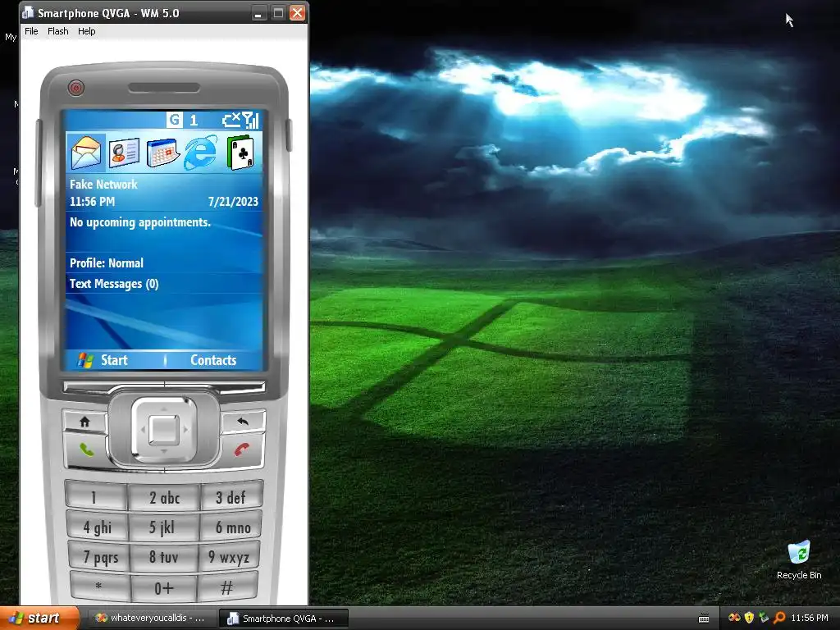Image resolution: width=840 pixels, height=630 pixels.
Task: Click the D-pad down arrow
Action: pos(164,452)
